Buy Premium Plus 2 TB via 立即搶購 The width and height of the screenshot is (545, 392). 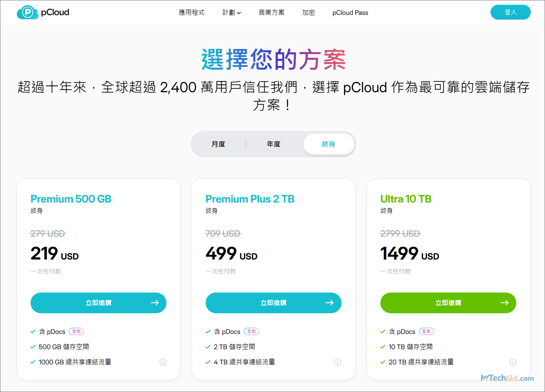[x=274, y=303]
